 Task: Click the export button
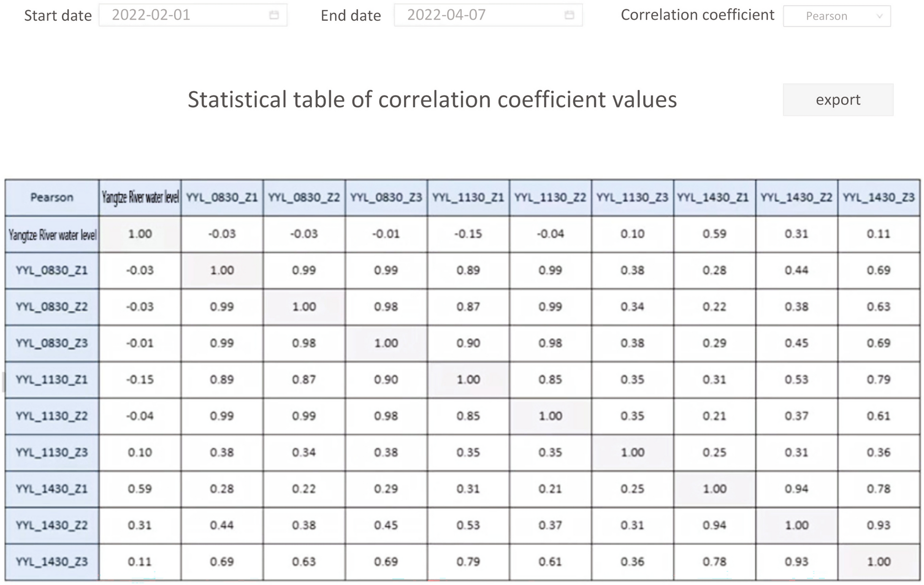pyautogui.click(x=838, y=100)
